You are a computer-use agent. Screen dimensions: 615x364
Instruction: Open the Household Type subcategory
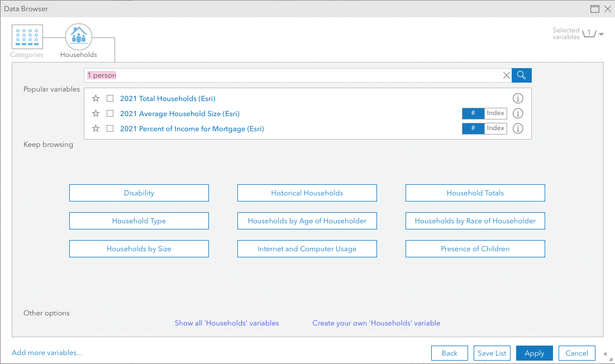[x=139, y=221]
